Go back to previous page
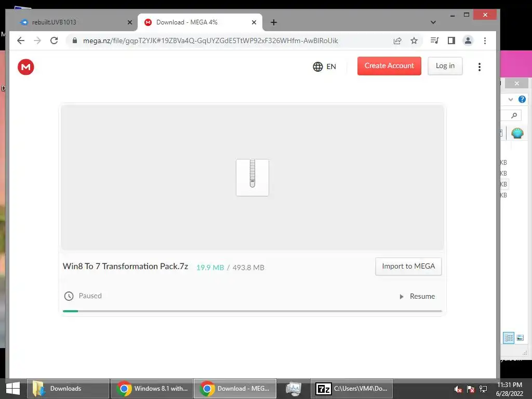The image size is (532, 399). 21,41
